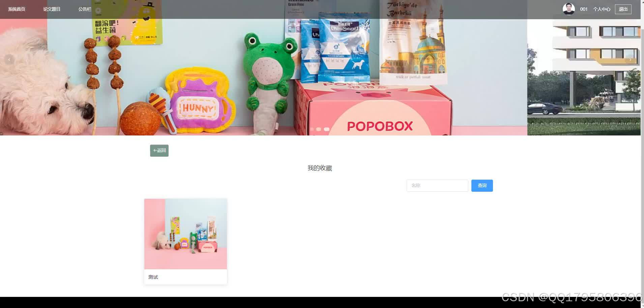Go to 个人中心

(602, 9)
